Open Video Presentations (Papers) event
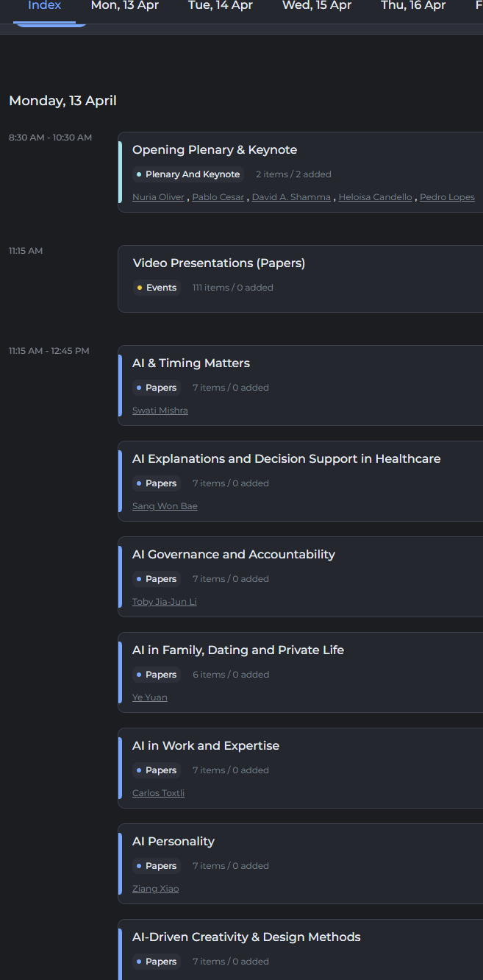483x980 pixels. [218, 263]
